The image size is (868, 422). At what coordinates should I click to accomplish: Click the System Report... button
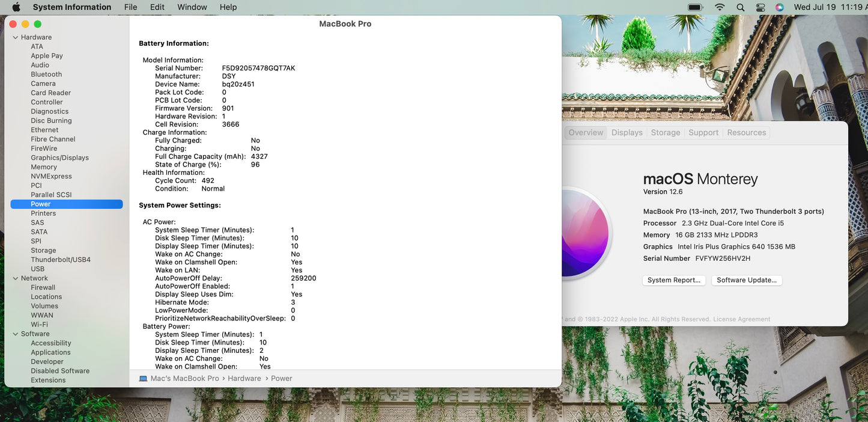[x=674, y=280]
